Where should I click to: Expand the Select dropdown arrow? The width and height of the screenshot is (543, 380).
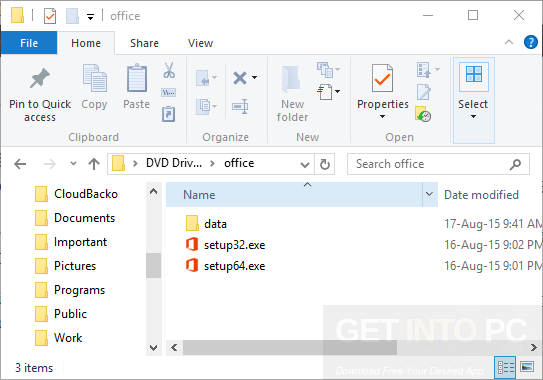pyautogui.click(x=473, y=116)
